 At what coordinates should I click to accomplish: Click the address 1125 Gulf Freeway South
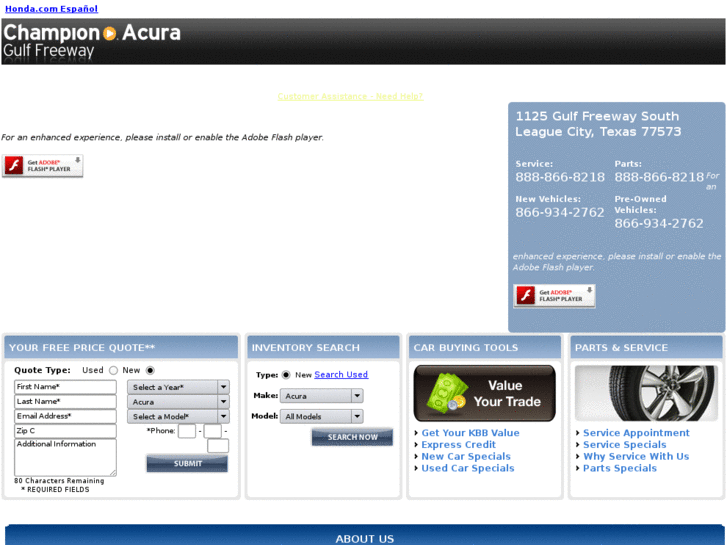(x=597, y=116)
